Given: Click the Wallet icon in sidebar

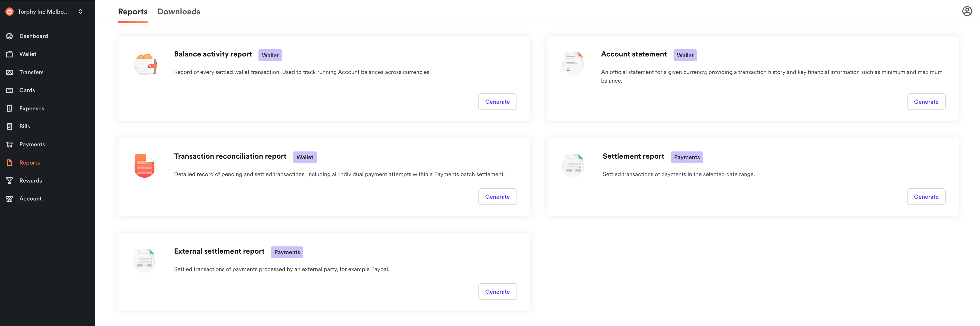Looking at the screenshot, I should pos(9,54).
